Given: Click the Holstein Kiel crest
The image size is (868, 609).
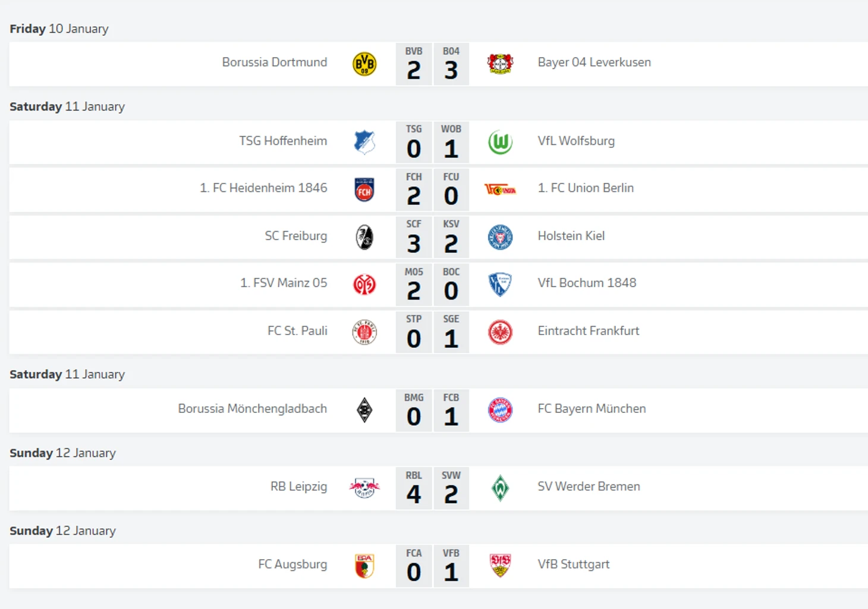Looking at the screenshot, I should pos(500,237).
